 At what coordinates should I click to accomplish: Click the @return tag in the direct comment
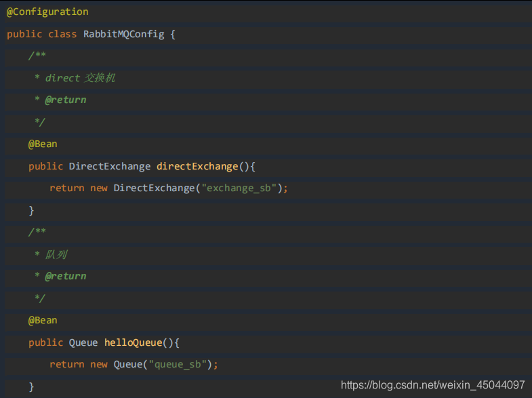[66, 100]
